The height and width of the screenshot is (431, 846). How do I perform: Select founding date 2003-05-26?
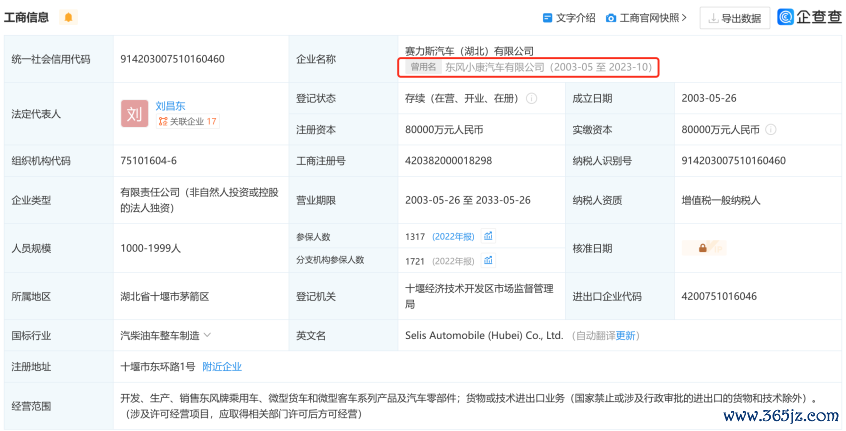point(709,99)
